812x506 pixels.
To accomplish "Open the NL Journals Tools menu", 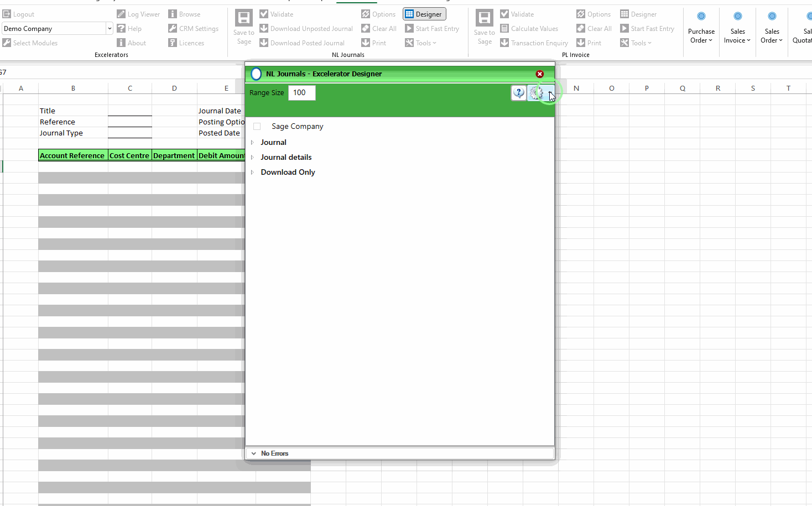I will click(x=420, y=43).
